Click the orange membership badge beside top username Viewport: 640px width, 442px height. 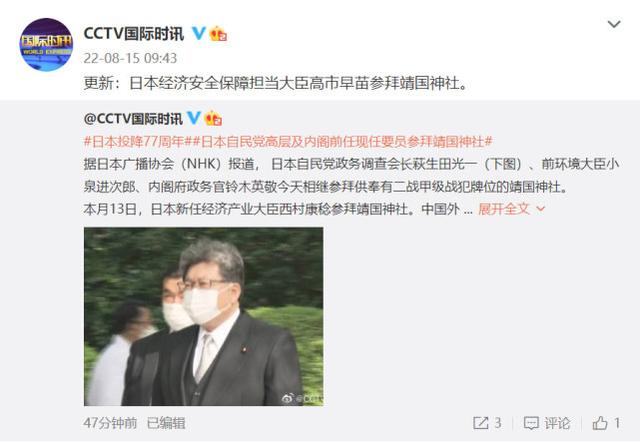point(218,33)
